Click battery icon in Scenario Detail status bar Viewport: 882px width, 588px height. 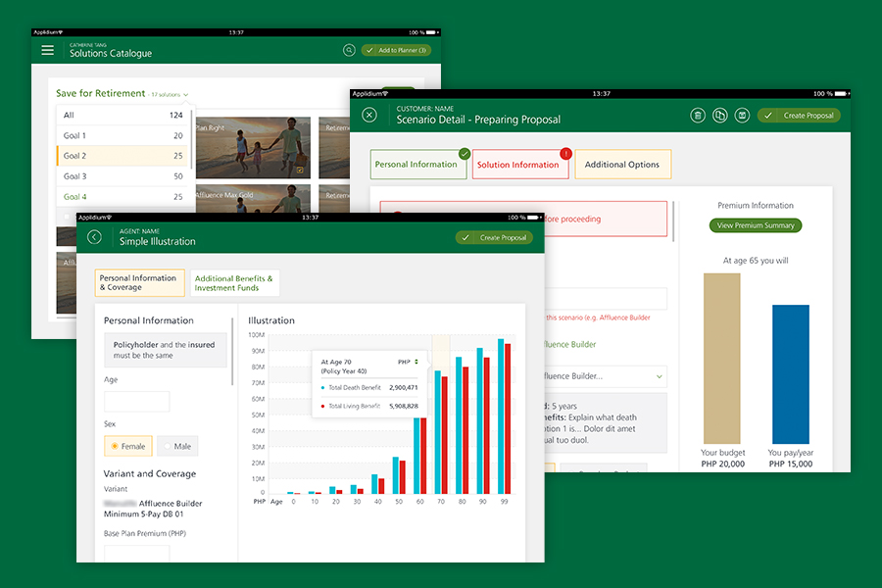pos(841,94)
